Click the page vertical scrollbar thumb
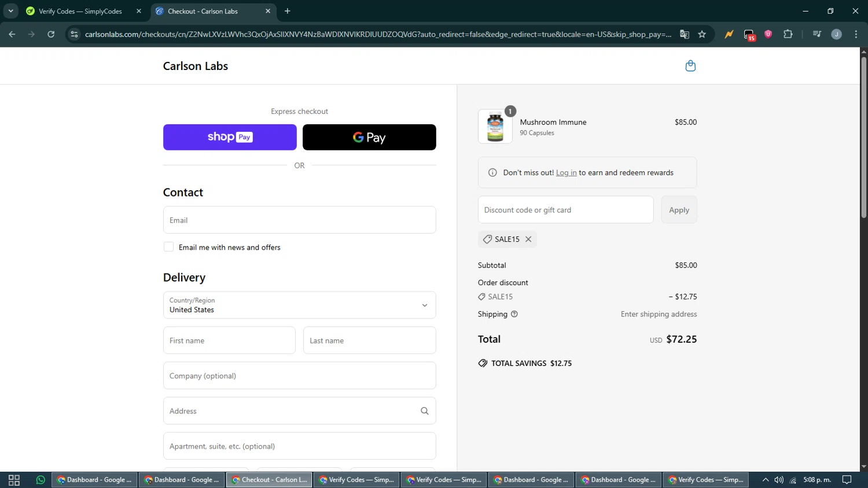 (863, 138)
